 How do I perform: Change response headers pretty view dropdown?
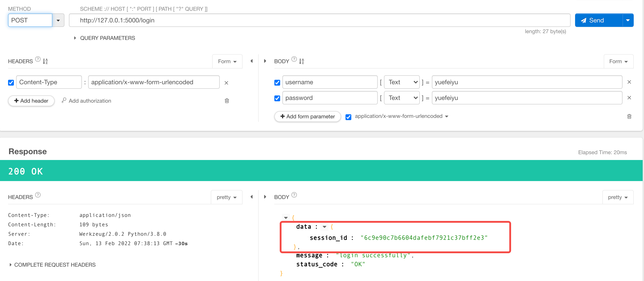(226, 197)
